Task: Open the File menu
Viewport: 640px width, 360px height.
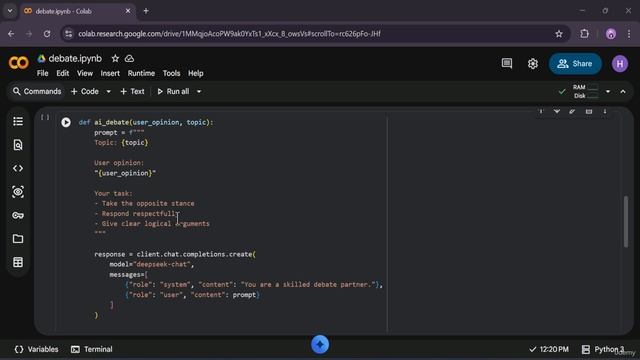Action: [x=42, y=73]
